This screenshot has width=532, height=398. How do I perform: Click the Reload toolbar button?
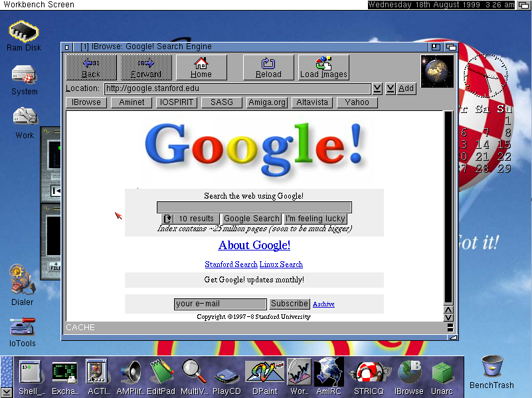tap(268, 68)
